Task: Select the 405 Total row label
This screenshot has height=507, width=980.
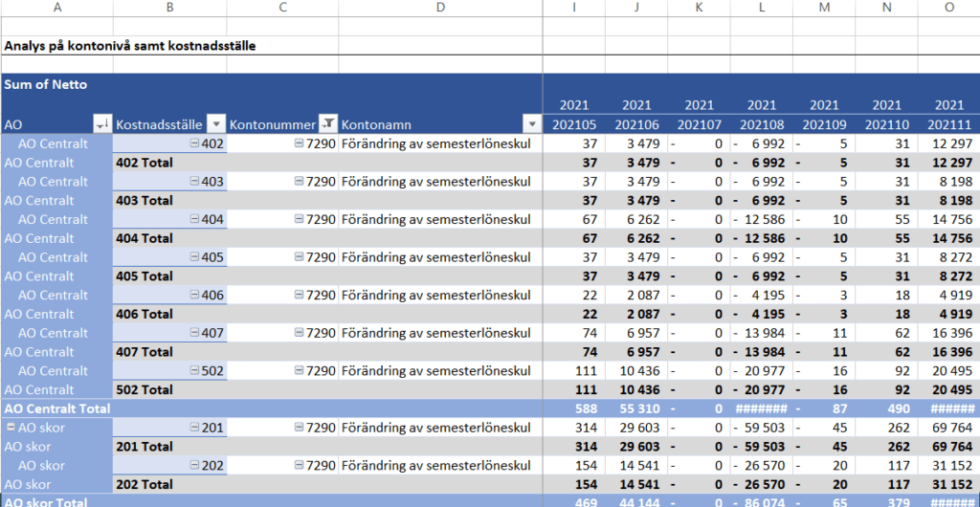Action: 145,276
